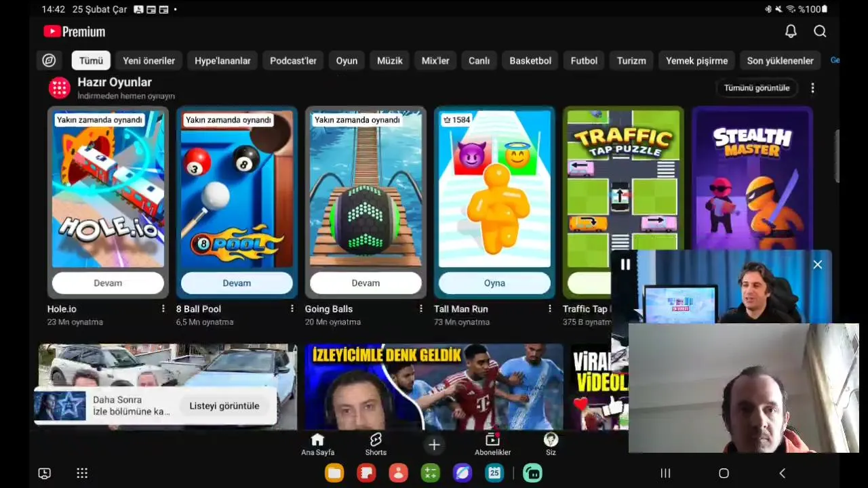Select the Hype'lananlar chip
The height and width of the screenshot is (488, 868).
tap(222, 60)
